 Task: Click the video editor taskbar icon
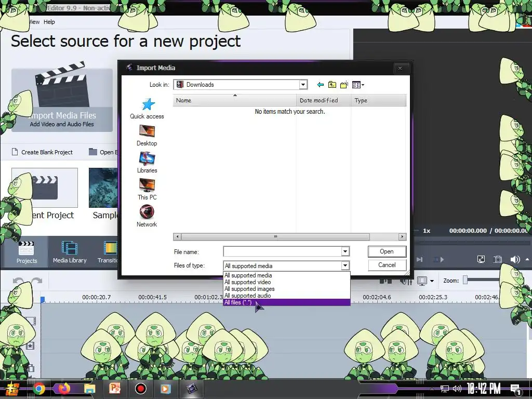pos(191,389)
